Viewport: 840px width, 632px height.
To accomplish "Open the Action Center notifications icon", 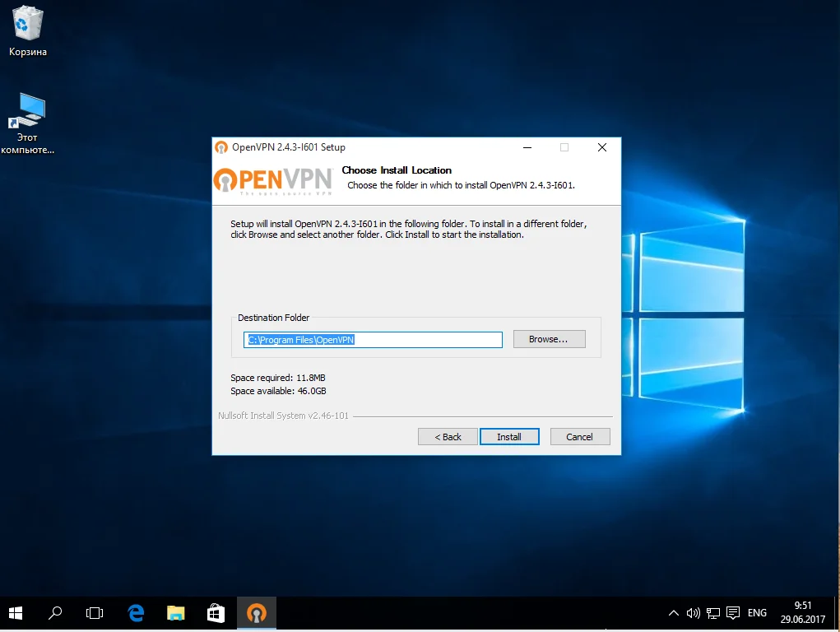I will tap(733, 613).
